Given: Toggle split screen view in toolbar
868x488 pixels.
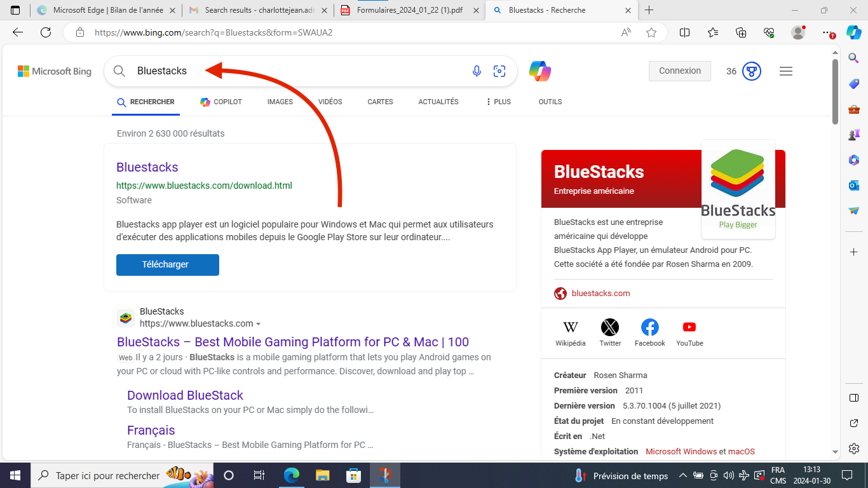Looking at the screenshot, I should pos(684,32).
